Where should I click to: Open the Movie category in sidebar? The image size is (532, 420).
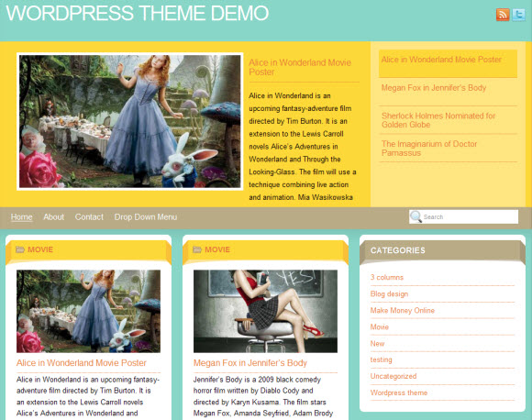(380, 327)
